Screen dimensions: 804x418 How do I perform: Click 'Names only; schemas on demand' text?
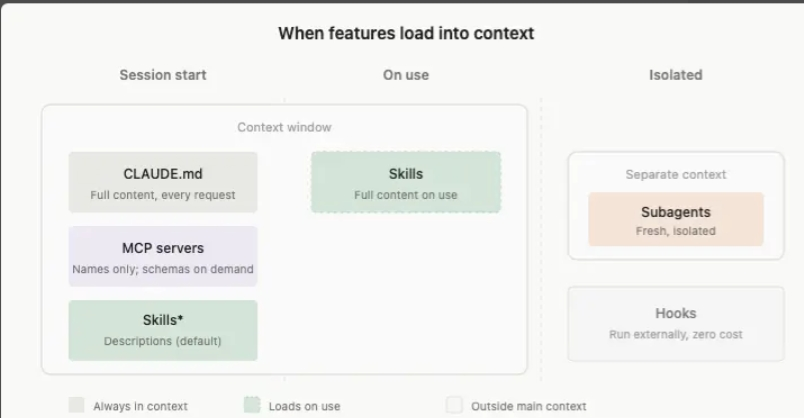(163, 269)
